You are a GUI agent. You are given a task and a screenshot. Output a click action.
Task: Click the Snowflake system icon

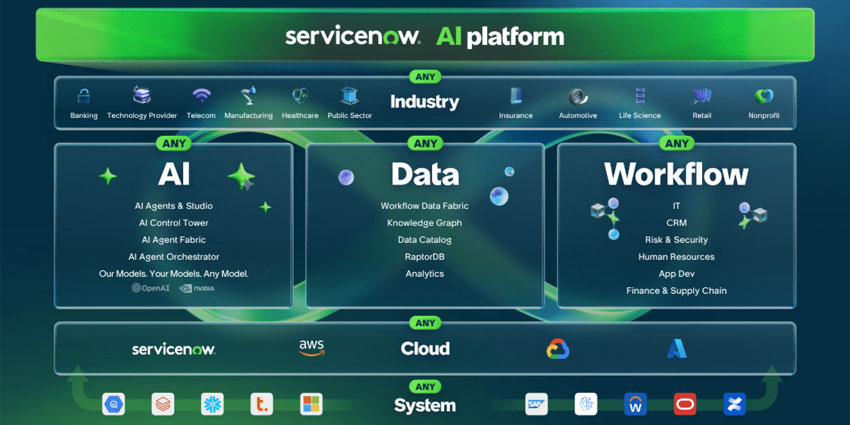[212, 404]
